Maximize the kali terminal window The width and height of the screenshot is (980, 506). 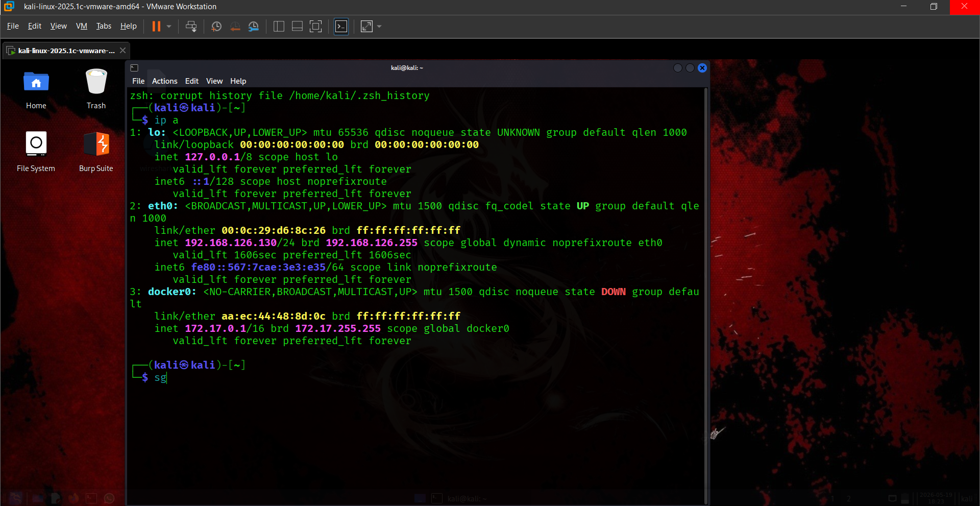tap(690, 68)
